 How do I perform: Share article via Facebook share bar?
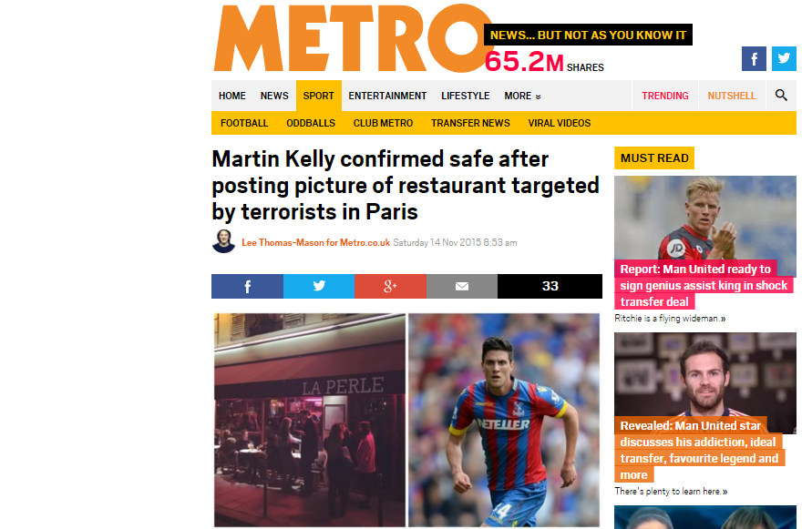247,286
